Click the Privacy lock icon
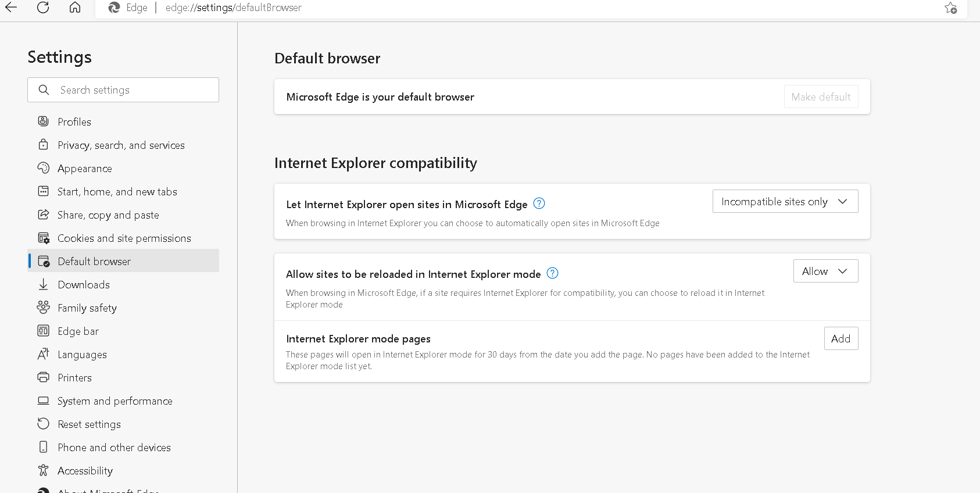Image resolution: width=980 pixels, height=493 pixels. point(43,144)
